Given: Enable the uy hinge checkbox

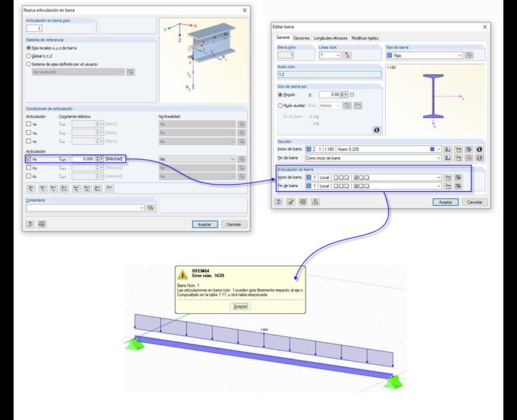Looking at the screenshot, I should pyautogui.click(x=29, y=133).
